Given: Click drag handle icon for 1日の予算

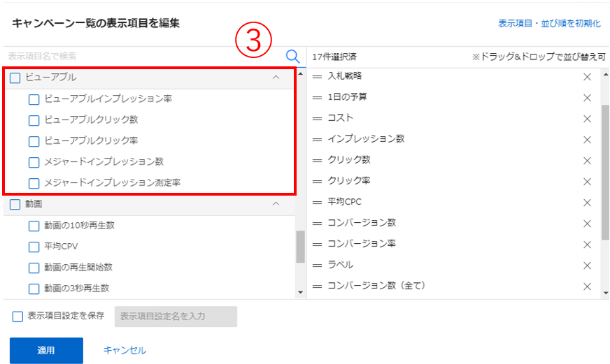Looking at the screenshot, I should point(317,98).
